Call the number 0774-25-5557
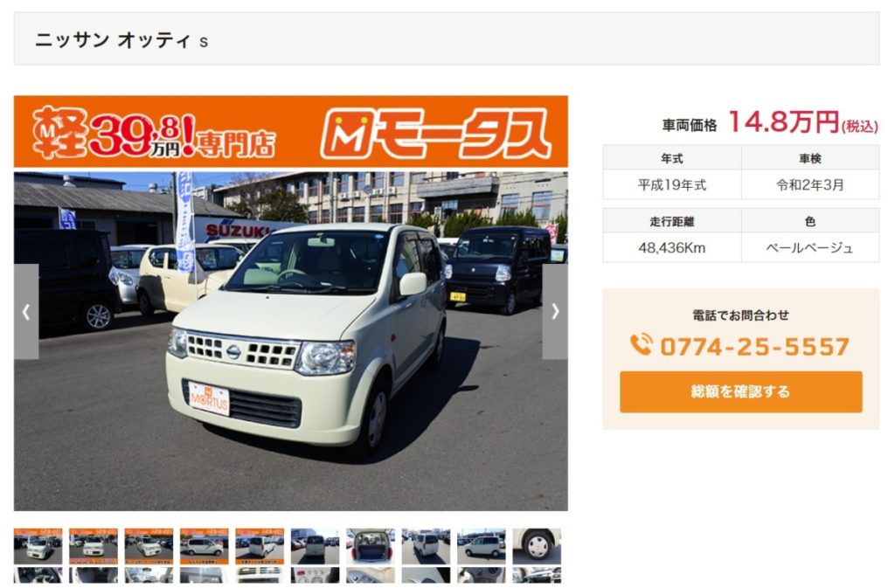Viewport: 895px width, 588px height. (754, 346)
